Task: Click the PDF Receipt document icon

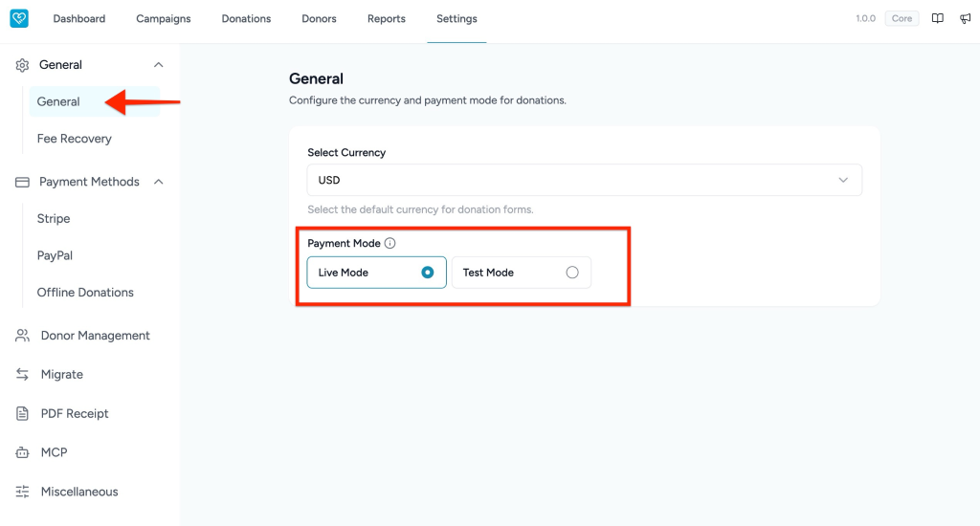Action: point(23,413)
